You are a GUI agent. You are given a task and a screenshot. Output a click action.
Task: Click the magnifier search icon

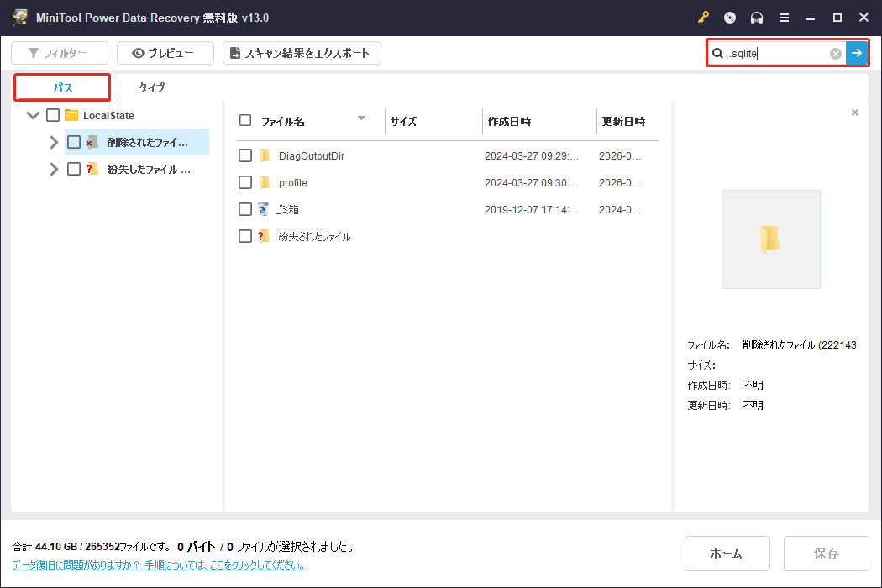(717, 53)
